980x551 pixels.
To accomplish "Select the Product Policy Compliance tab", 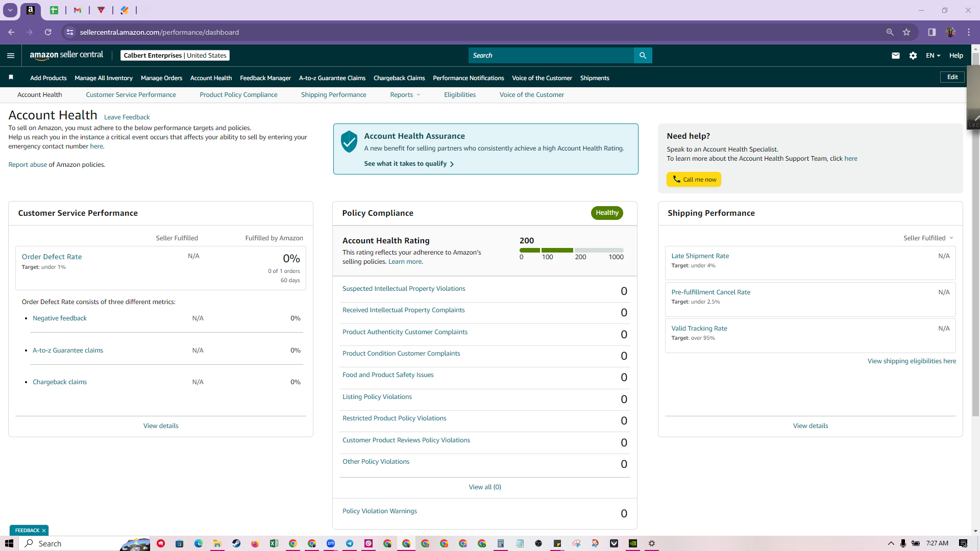I will pyautogui.click(x=238, y=95).
